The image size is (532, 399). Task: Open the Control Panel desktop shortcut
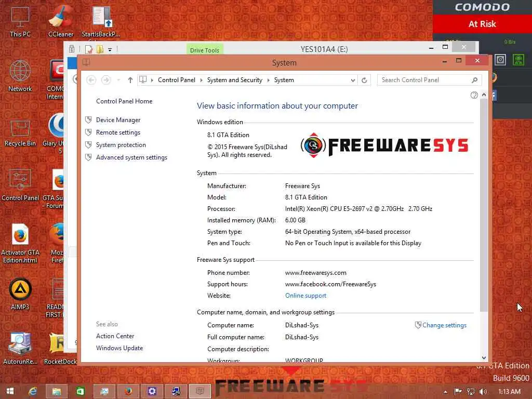pos(20,185)
